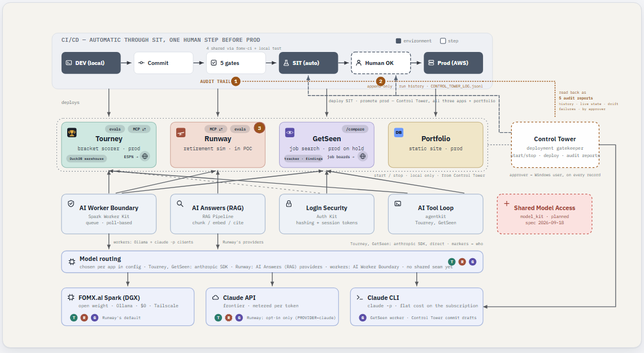Click the Commit node's commit icon
The width and height of the screenshot is (644, 353).
coord(141,63)
